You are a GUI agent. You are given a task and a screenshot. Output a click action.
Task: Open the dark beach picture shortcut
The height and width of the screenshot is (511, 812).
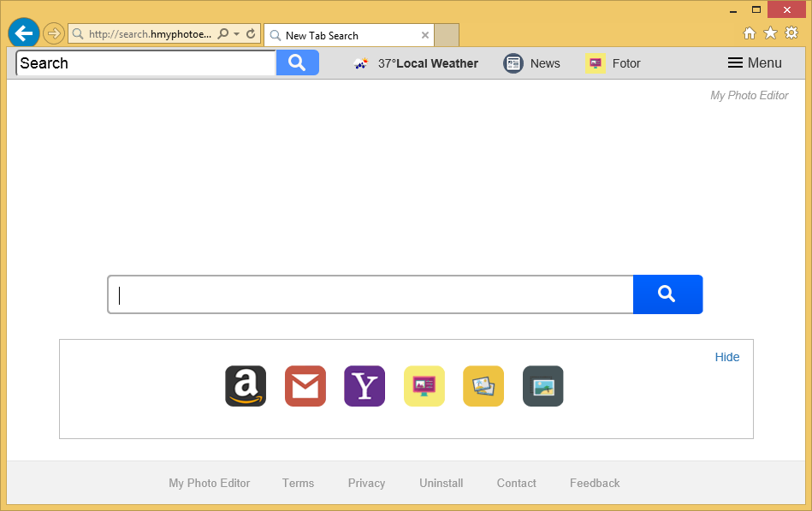[x=542, y=386]
